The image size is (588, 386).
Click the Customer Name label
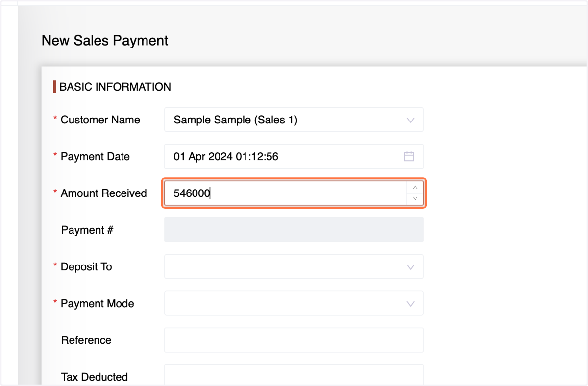100,120
